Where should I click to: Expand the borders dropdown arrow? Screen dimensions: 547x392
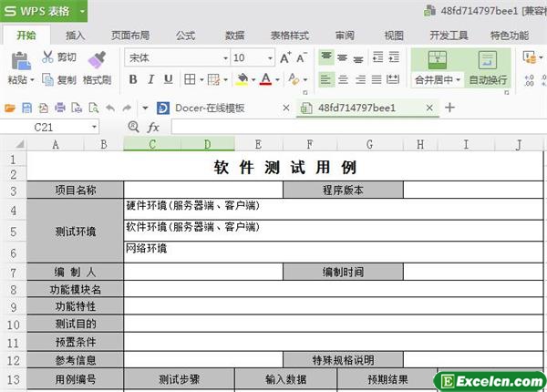pos(201,80)
